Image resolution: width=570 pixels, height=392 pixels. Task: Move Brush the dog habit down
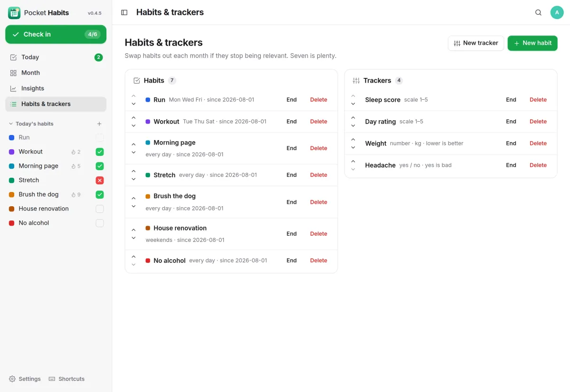[x=133, y=206]
